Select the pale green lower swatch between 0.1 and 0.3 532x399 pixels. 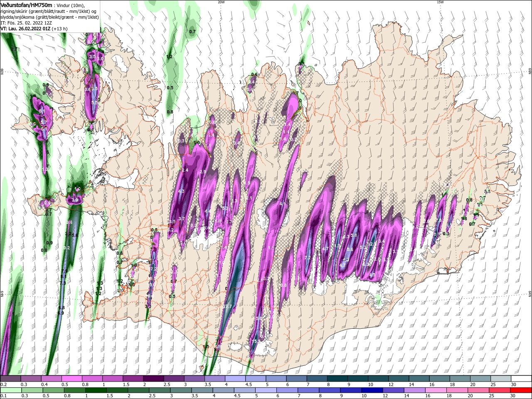[x=11, y=391]
